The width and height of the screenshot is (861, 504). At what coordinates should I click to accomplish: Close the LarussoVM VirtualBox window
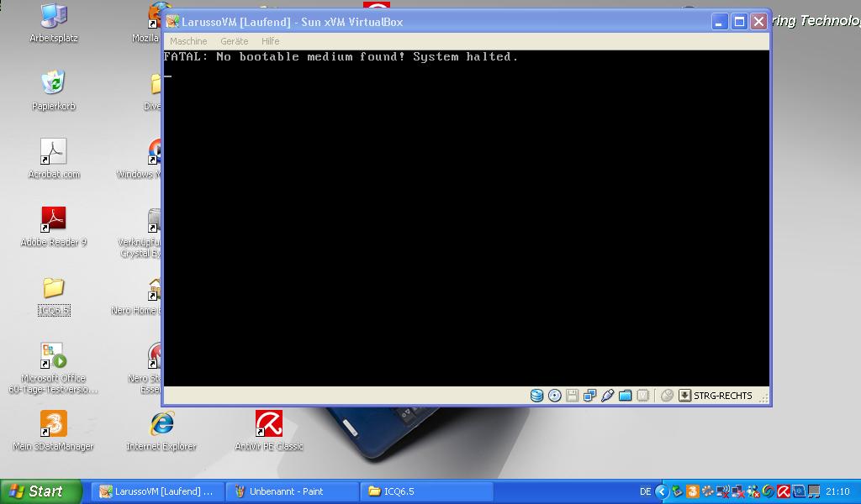pyautogui.click(x=759, y=22)
